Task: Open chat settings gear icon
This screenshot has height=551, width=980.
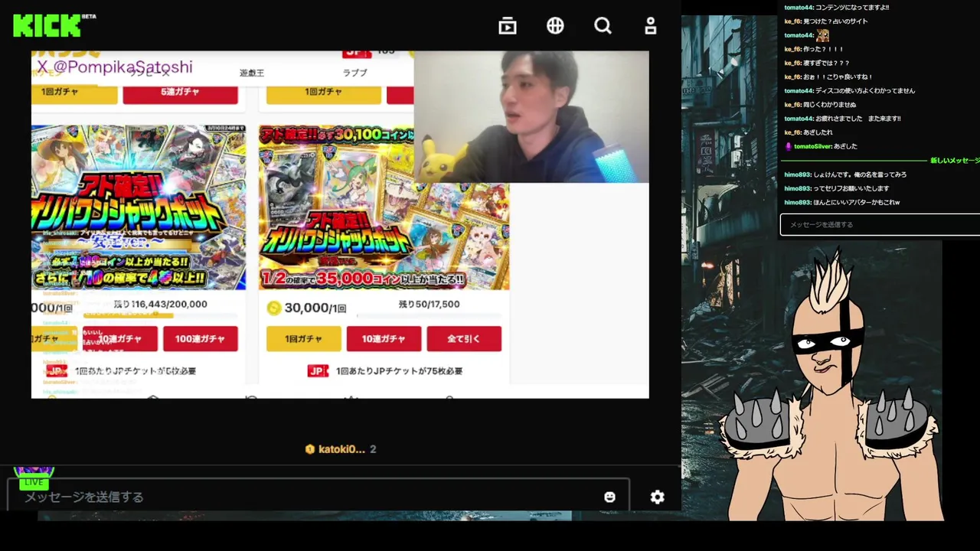Action: coord(657,497)
